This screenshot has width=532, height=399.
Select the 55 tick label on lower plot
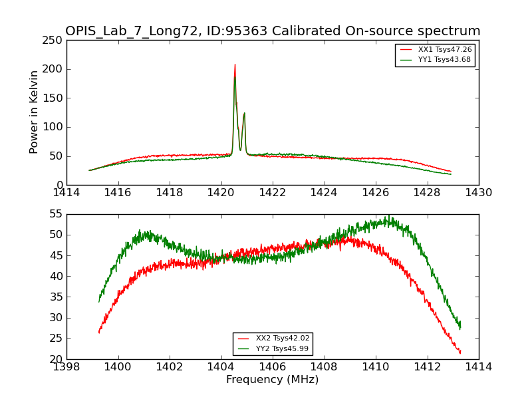[x=56, y=214]
